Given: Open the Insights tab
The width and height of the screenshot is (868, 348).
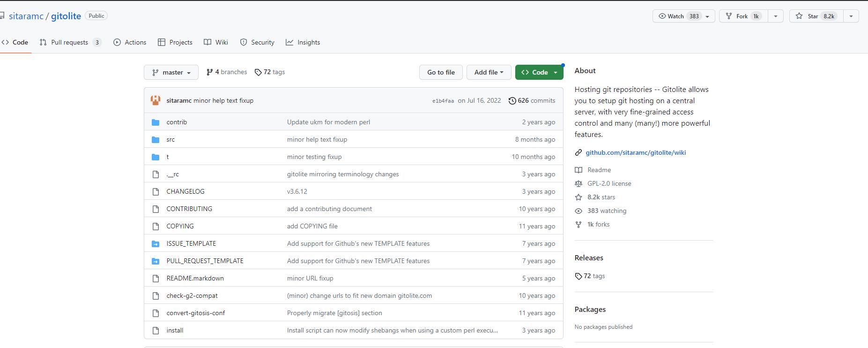Looking at the screenshot, I should [x=303, y=42].
